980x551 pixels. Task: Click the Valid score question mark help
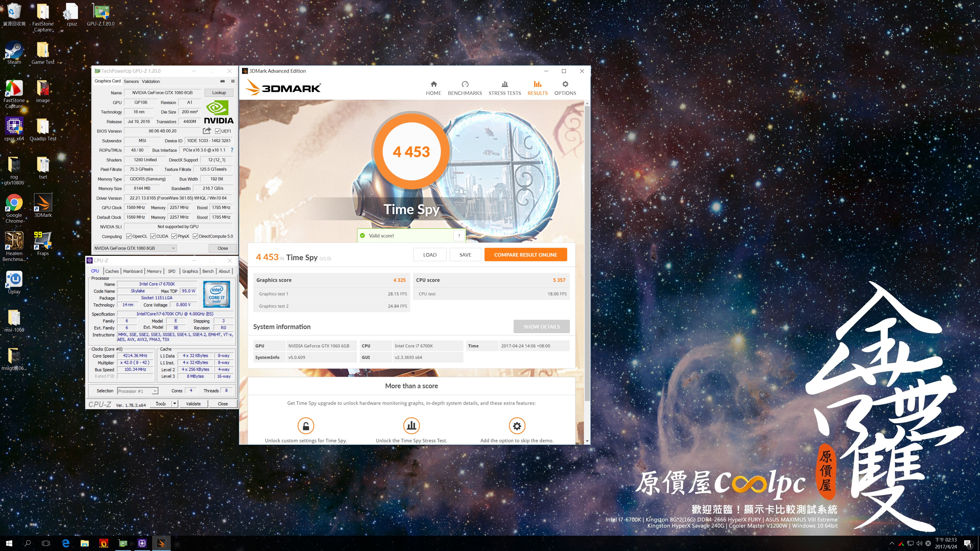coord(459,236)
